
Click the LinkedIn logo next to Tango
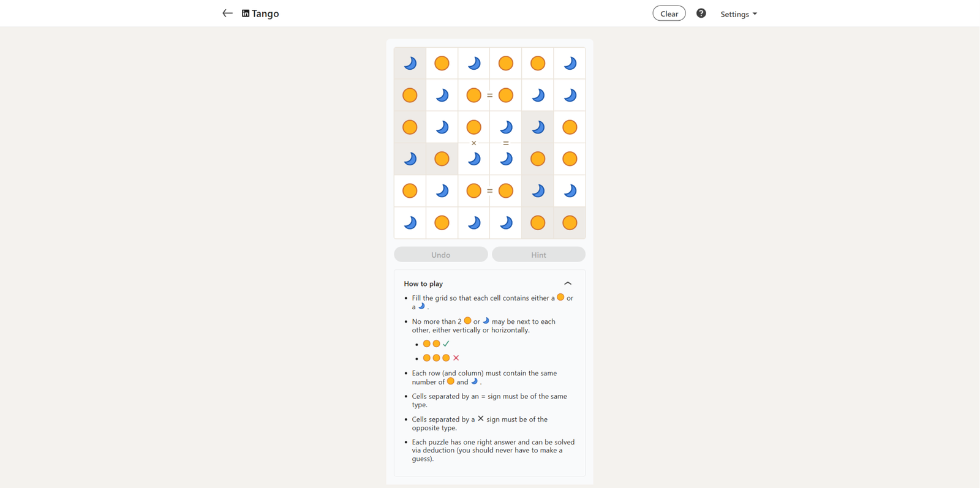246,13
